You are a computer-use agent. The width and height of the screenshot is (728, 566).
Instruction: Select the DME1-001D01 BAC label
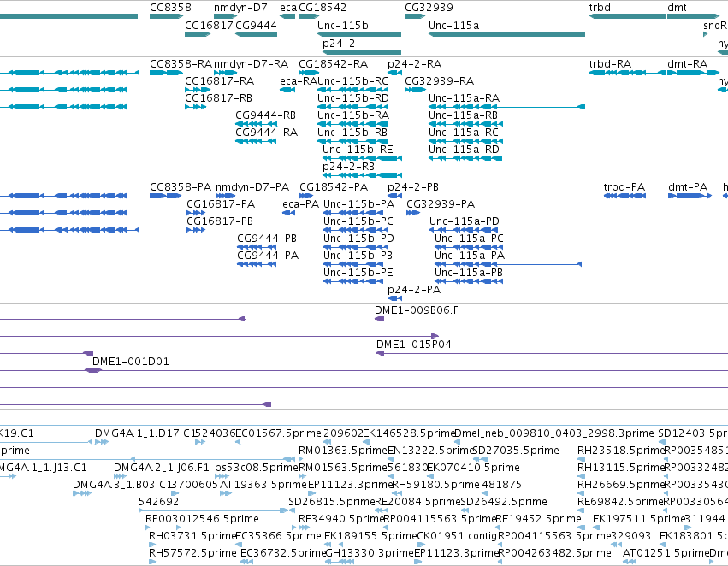(x=131, y=362)
